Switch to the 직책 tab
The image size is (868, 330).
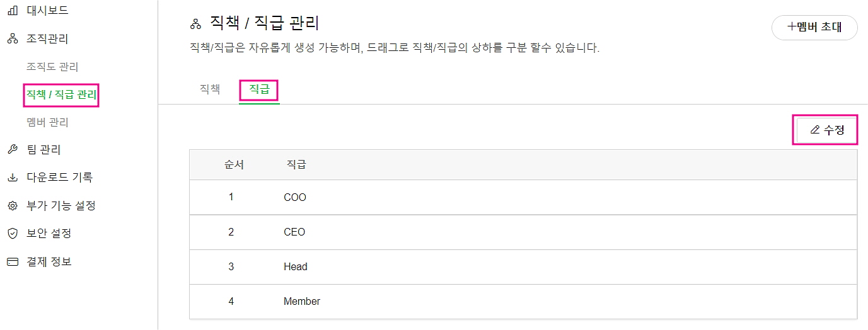coord(210,89)
